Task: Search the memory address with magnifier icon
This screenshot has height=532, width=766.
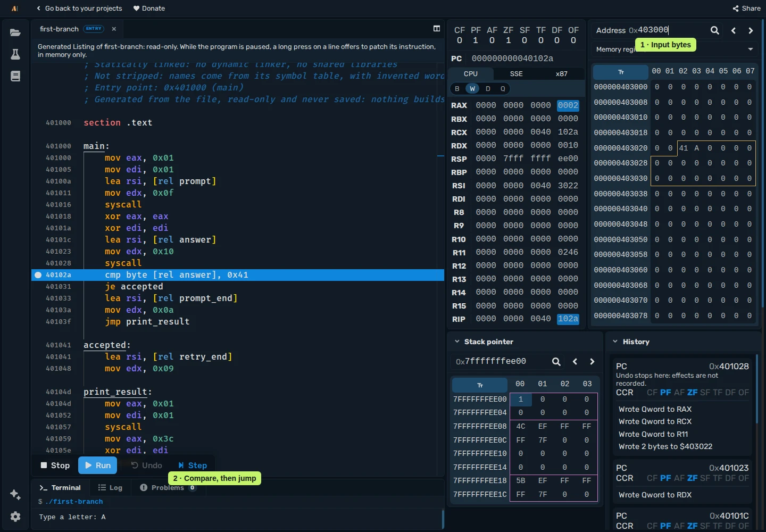Action: (x=715, y=30)
